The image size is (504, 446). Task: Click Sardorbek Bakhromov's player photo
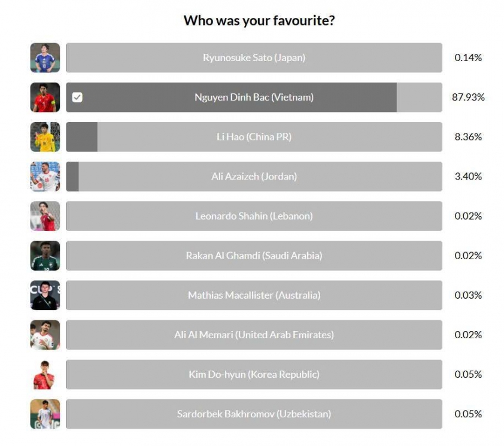tap(45, 414)
